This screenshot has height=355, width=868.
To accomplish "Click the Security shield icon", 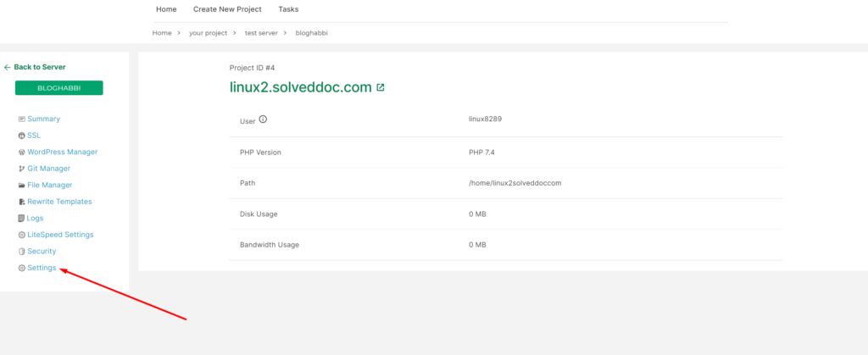I will tap(21, 252).
